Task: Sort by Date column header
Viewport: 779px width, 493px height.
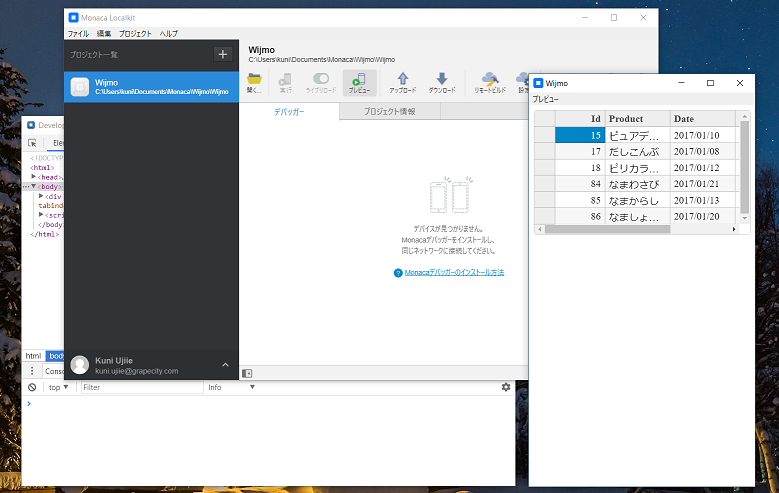Action: click(x=702, y=119)
